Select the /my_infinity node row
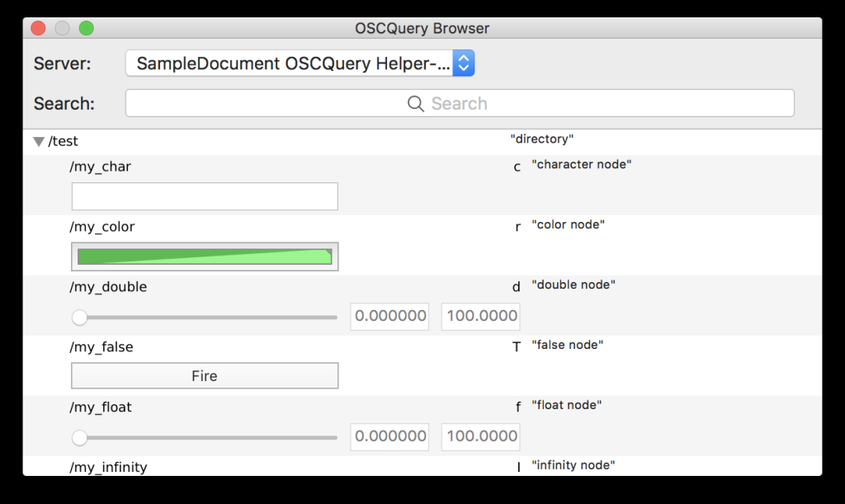This screenshot has height=504, width=845. coord(109,467)
